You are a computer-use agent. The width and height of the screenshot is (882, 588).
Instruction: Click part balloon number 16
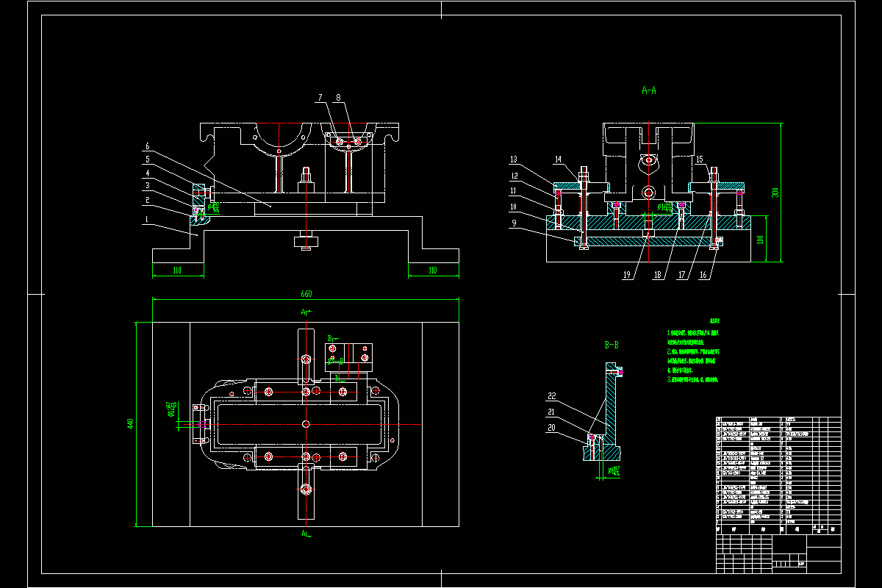(x=703, y=276)
